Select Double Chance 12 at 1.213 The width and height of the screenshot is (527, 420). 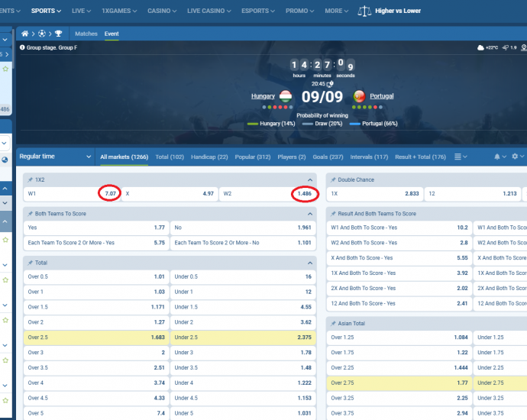pos(473,194)
